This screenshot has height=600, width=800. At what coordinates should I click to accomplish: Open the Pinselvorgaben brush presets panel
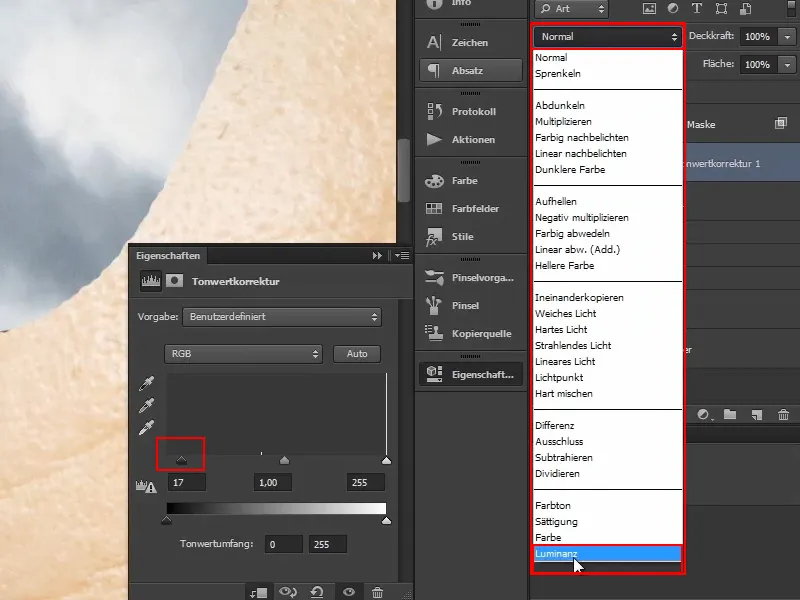click(470, 278)
